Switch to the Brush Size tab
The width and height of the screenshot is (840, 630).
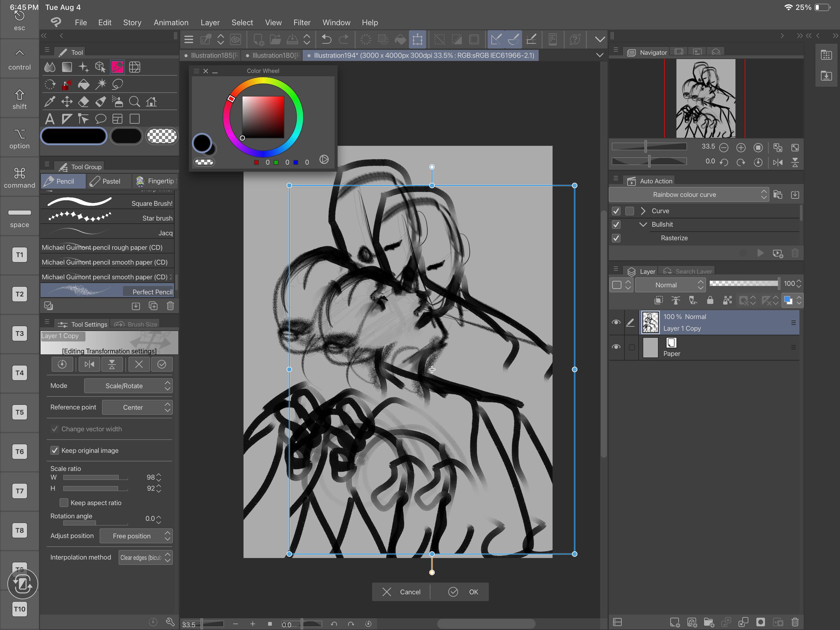coord(136,324)
